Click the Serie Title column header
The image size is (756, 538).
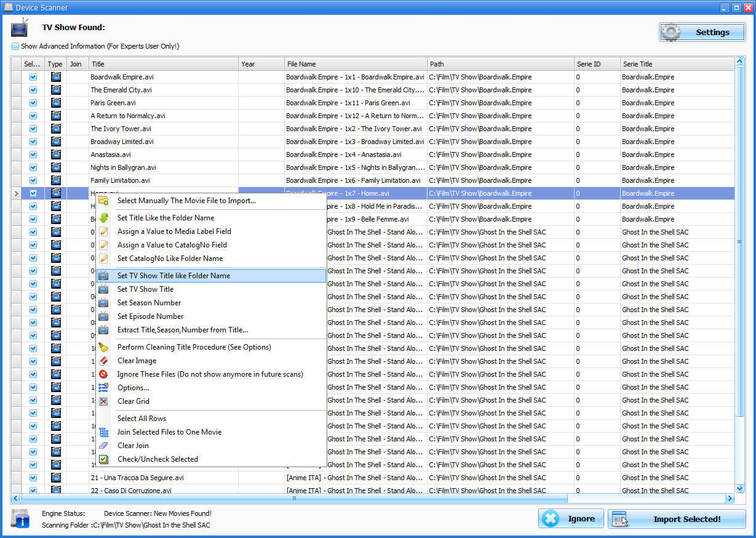pos(677,64)
